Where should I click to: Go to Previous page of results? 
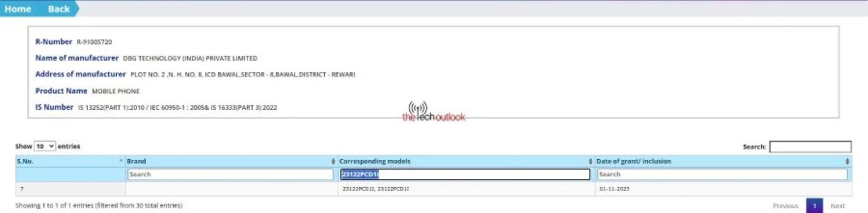785,206
